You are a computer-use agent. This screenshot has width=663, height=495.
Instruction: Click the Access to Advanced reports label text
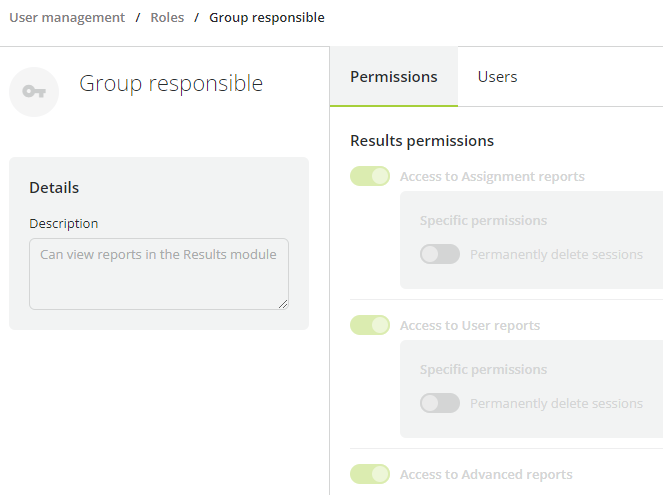point(486,474)
